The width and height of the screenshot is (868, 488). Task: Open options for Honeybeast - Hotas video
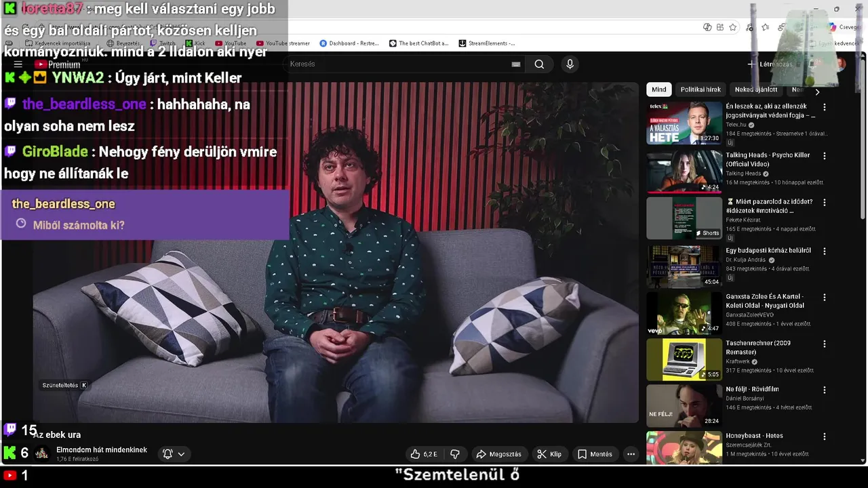click(825, 436)
